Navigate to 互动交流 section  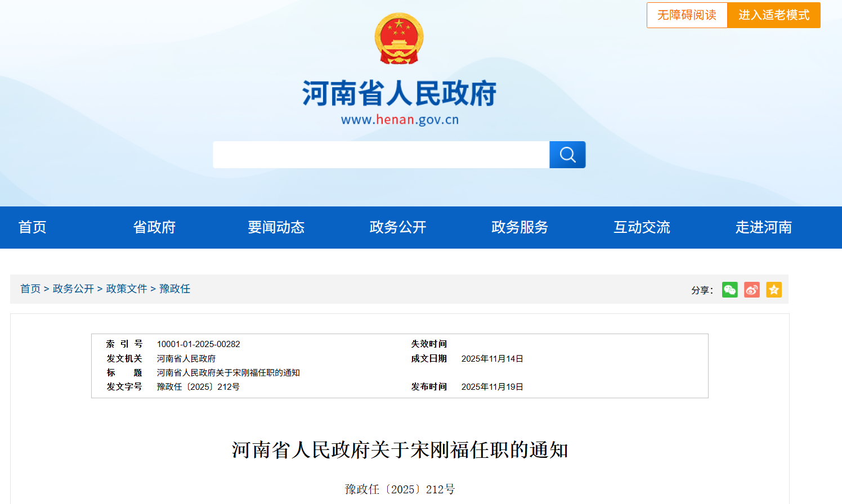[642, 227]
